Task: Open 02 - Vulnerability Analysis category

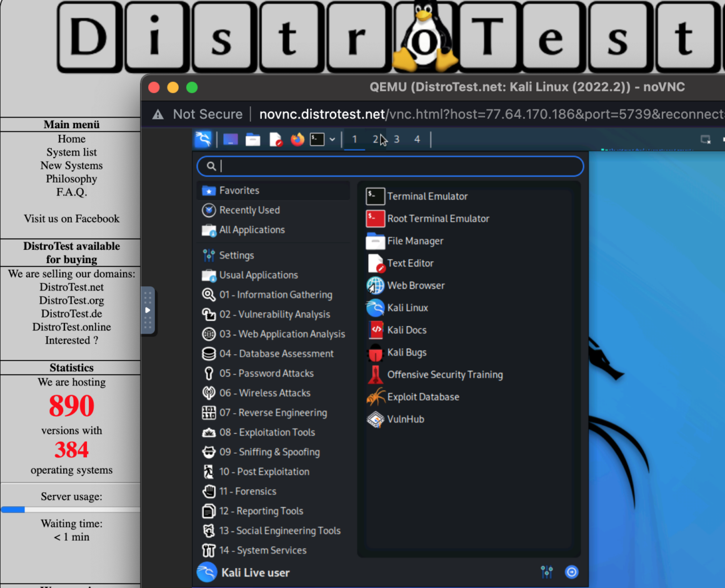Action: [x=273, y=314]
